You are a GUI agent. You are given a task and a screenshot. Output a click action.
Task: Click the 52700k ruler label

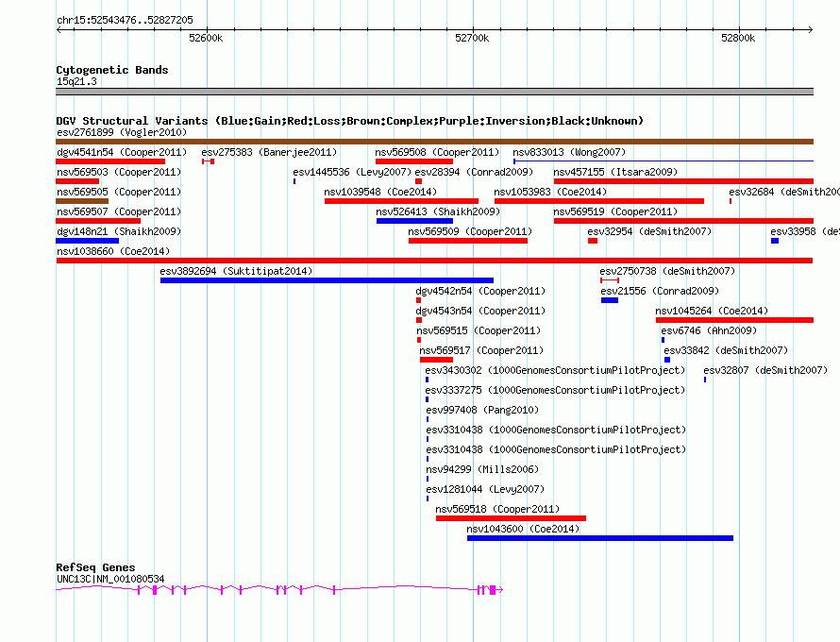click(472, 38)
